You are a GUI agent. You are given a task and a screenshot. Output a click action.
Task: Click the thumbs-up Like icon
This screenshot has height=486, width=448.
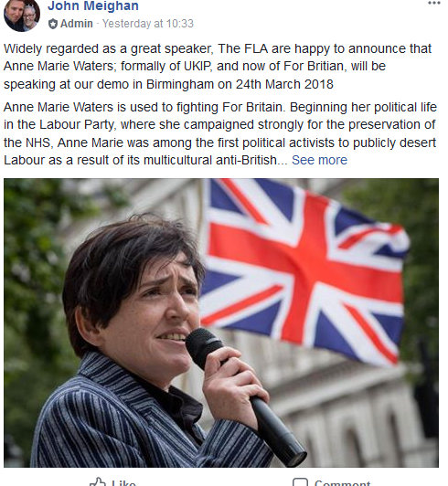pyautogui.click(x=98, y=482)
